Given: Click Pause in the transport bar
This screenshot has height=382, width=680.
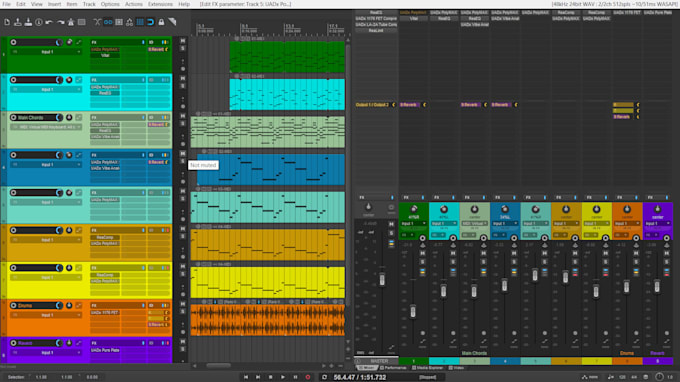Looking at the screenshot, I should tap(295, 377).
